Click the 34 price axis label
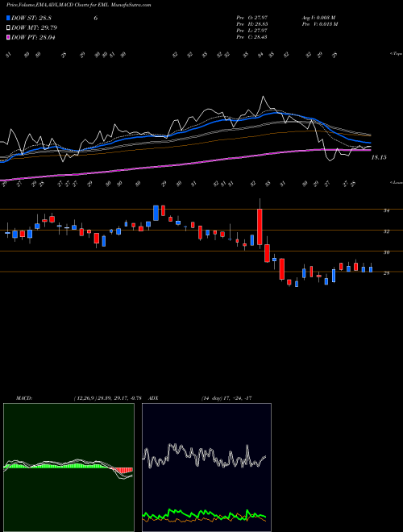Screen dimensions: 403x532 [385, 210]
